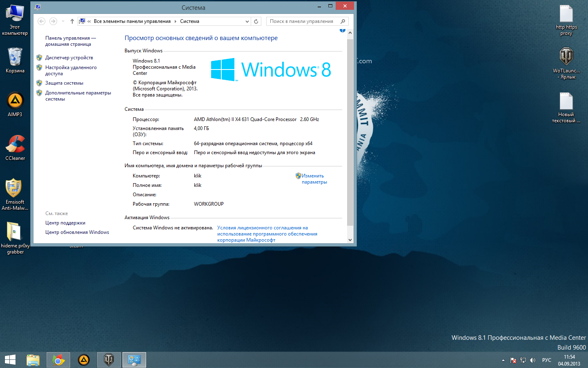Open Центр обновления Windows link
Viewport: 588px width, 368px height.
pyautogui.click(x=77, y=232)
